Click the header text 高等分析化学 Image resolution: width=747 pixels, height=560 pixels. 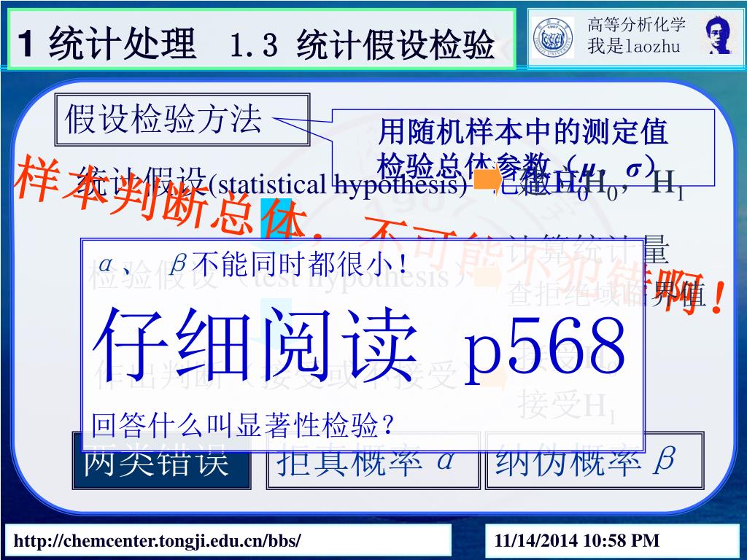636,24
